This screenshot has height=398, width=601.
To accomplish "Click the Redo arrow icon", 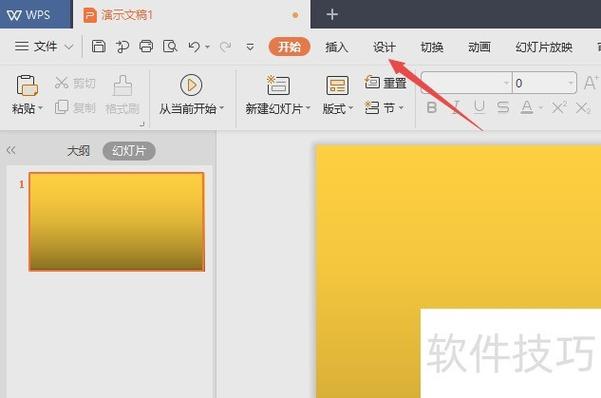I will [x=225, y=47].
